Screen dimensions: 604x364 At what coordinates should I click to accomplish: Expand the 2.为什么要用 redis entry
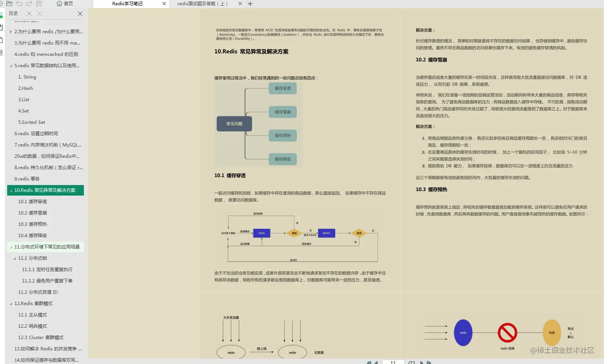[x=11, y=32]
